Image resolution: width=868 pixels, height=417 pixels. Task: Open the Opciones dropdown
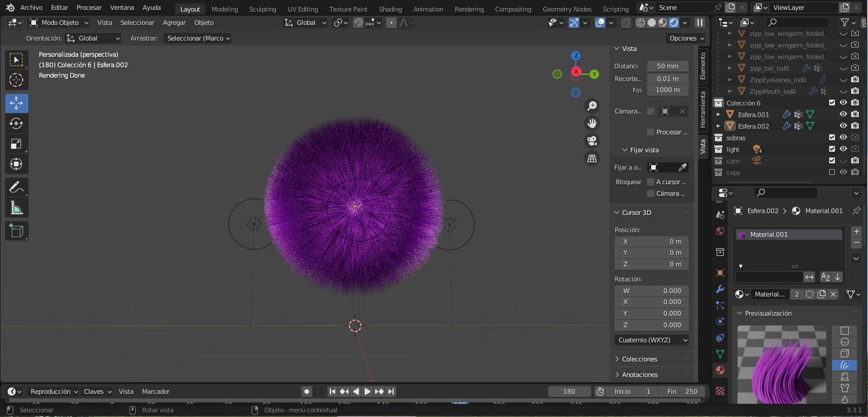[x=686, y=38]
